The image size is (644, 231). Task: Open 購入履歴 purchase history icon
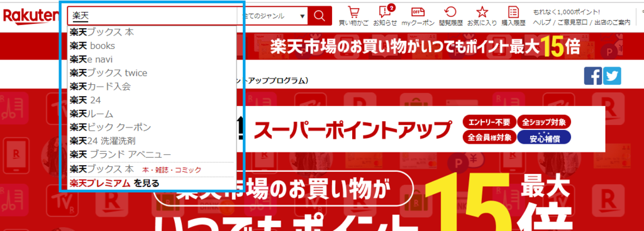click(x=513, y=16)
